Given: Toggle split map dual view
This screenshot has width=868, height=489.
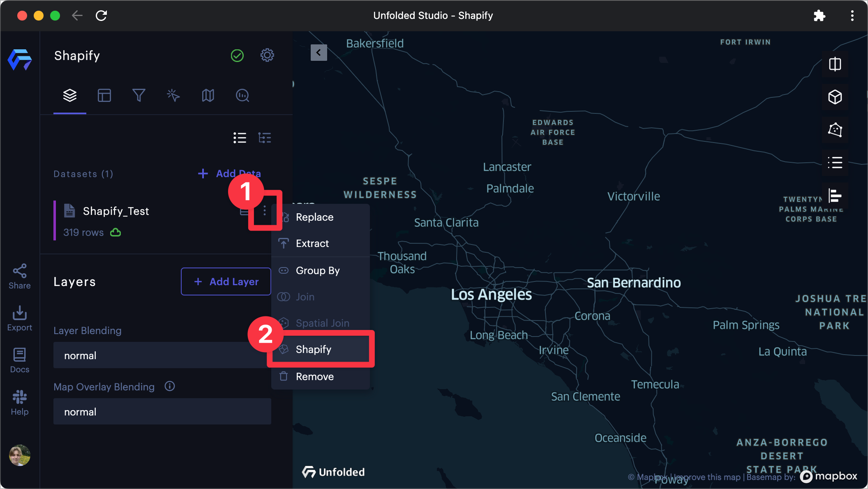Looking at the screenshot, I should [835, 65].
